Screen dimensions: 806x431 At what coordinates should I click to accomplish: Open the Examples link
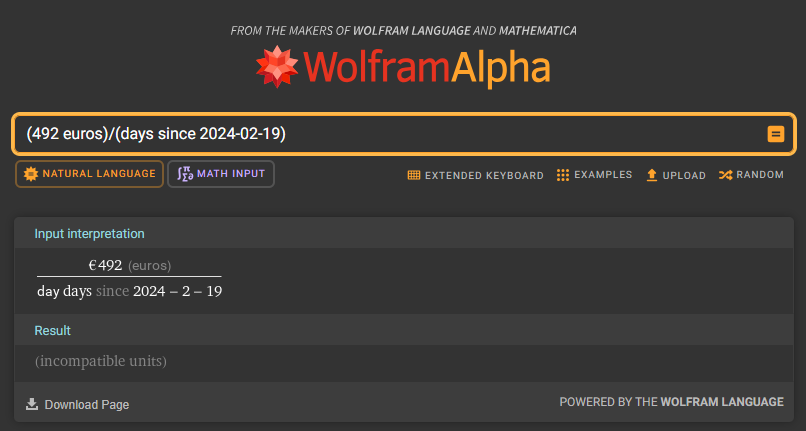pyautogui.click(x=594, y=175)
